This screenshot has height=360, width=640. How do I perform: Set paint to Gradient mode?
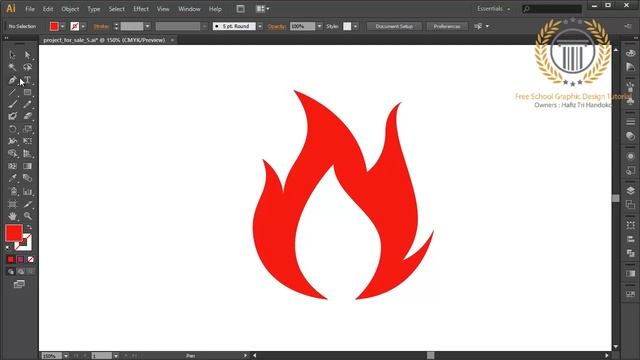[x=20, y=260]
